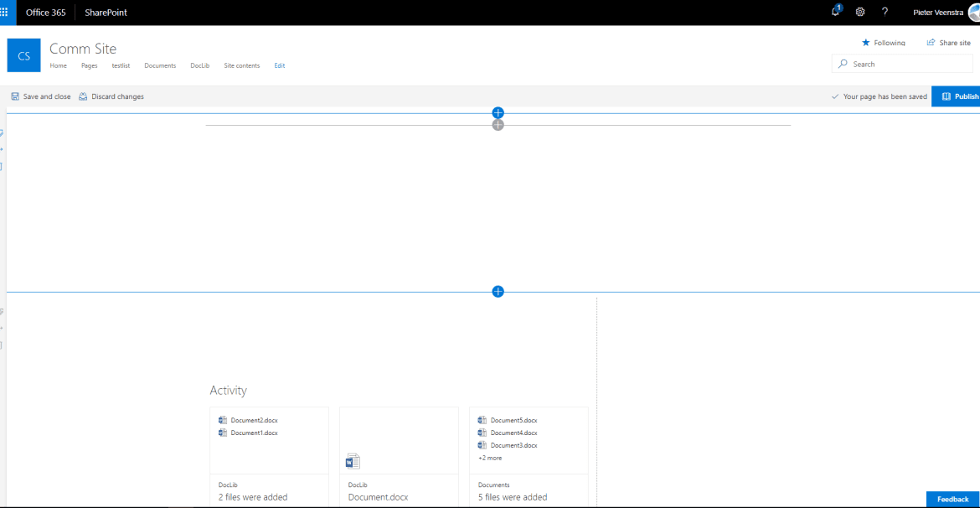The width and height of the screenshot is (980, 508).
Task: Click the Word icon beside Document5.docx
Action: coord(482,419)
